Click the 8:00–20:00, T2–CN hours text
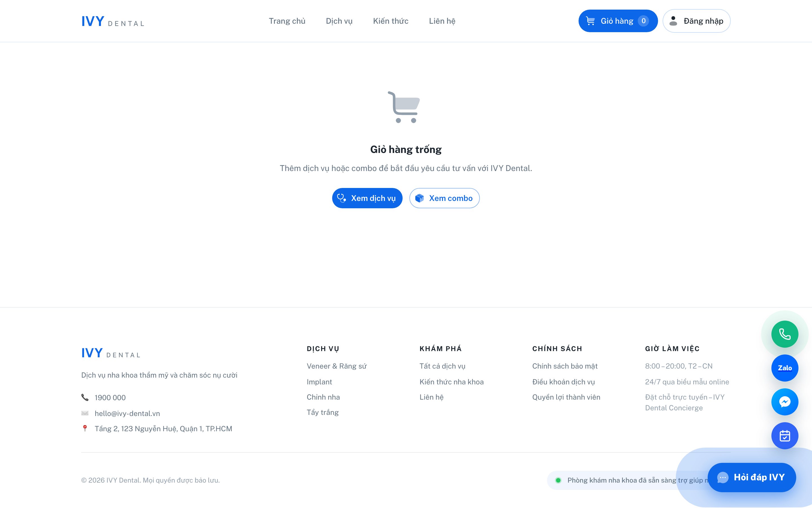 pos(678,366)
